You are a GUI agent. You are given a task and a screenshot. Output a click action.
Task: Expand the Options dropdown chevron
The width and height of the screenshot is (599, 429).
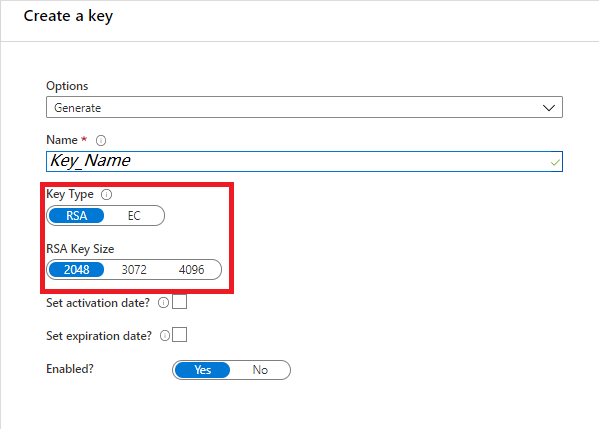point(549,108)
